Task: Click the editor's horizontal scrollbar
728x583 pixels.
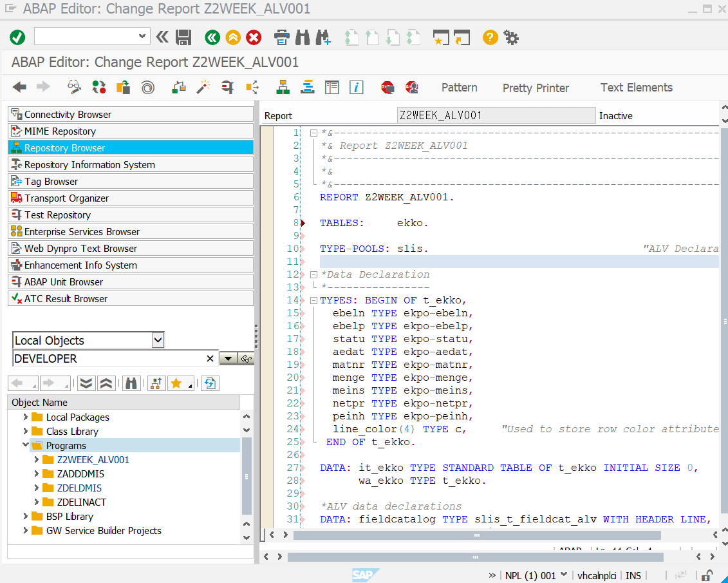Action: tap(476, 535)
